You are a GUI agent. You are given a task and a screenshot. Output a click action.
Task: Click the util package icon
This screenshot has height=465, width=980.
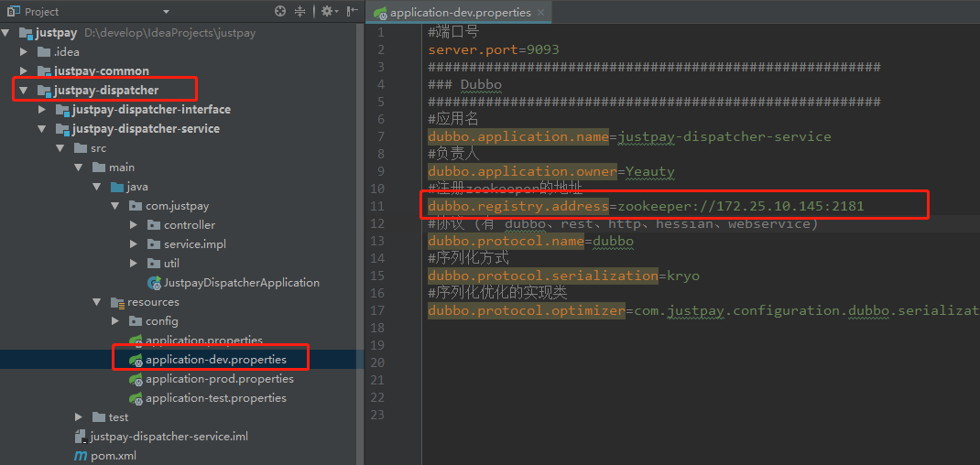pyautogui.click(x=153, y=264)
